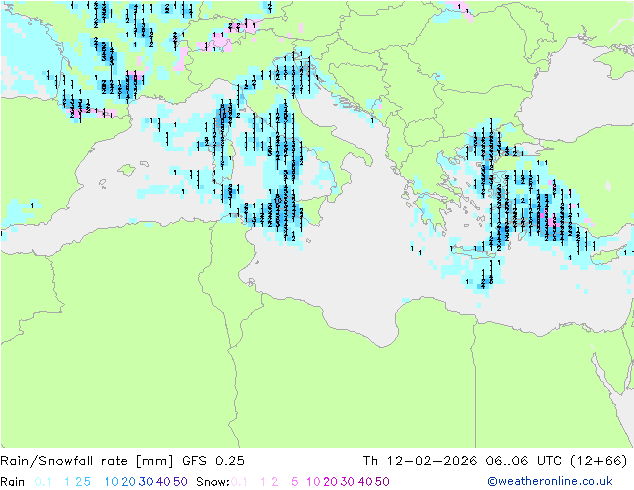Pick Rain legend value 10
This screenshot has width=634, height=490.
[x=111, y=482]
